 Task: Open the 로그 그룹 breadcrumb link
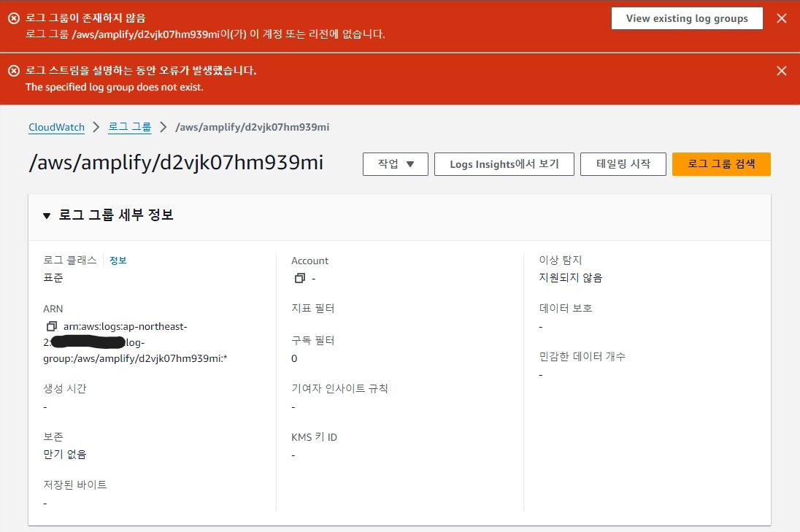[x=129, y=127]
